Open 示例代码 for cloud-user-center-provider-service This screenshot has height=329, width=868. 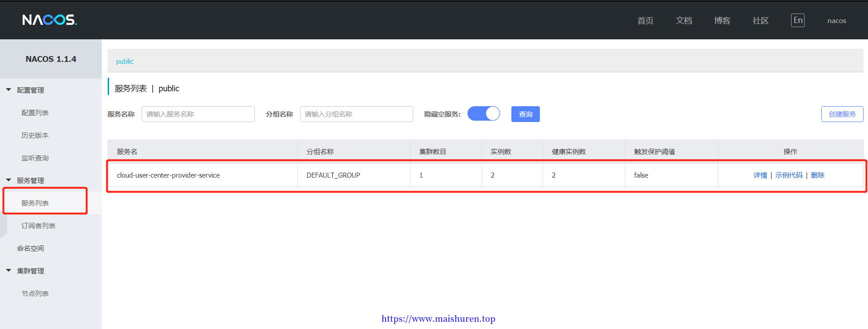pyautogui.click(x=789, y=175)
